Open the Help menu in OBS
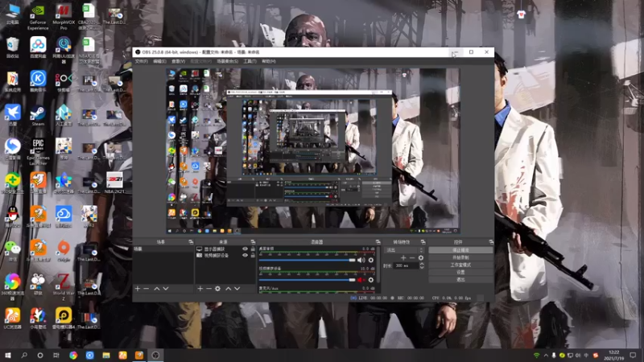This screenshot has height=362, width=644. (269, 62)
